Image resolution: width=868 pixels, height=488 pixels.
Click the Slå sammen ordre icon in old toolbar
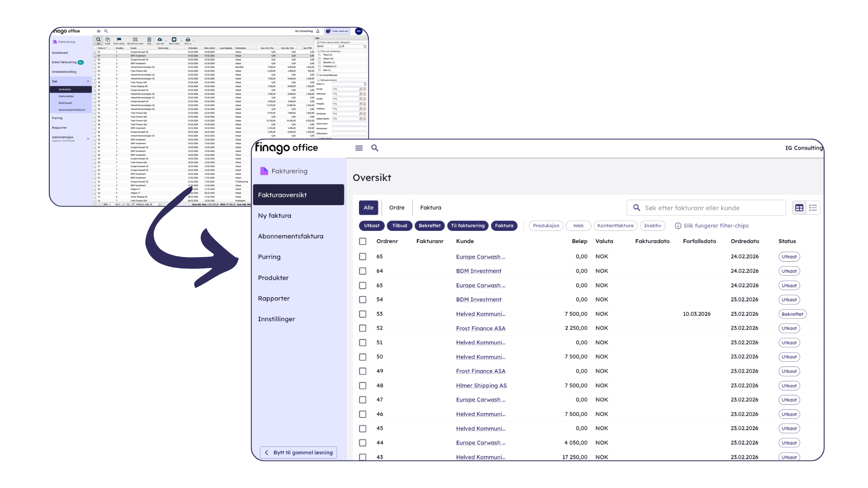135,40
